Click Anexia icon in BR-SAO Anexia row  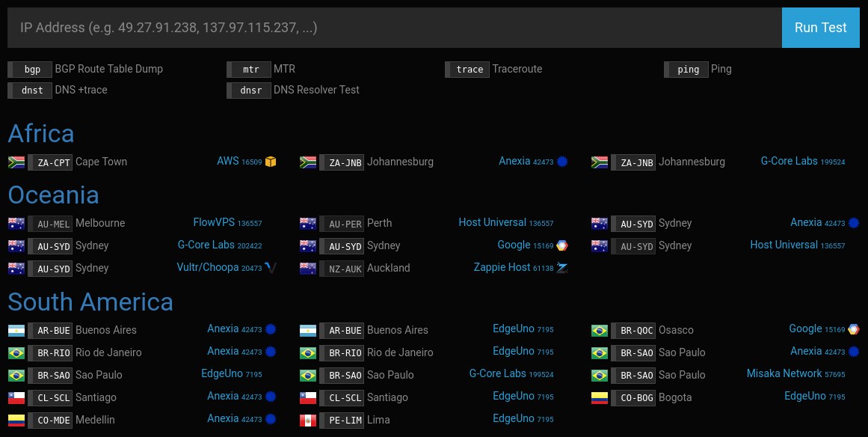point(854,352)
